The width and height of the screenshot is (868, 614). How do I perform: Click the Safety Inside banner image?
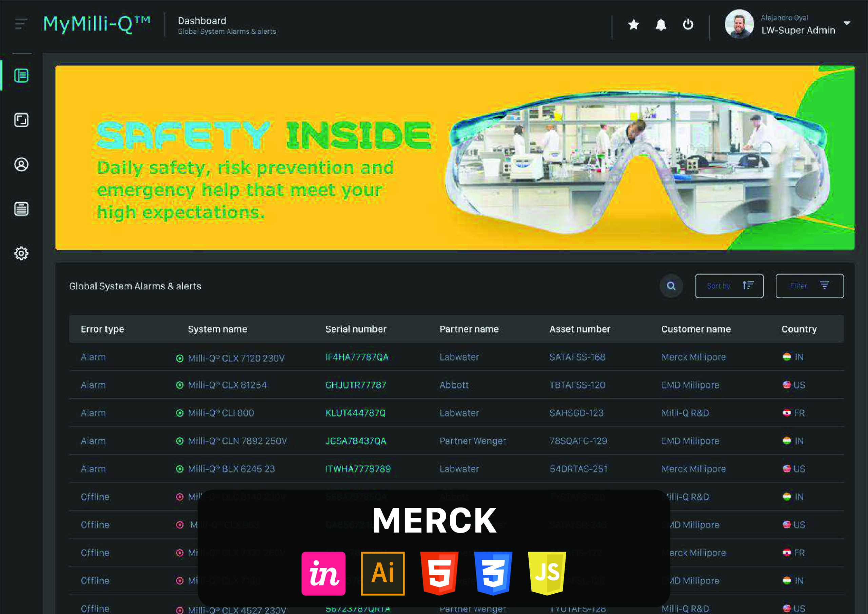454,158
